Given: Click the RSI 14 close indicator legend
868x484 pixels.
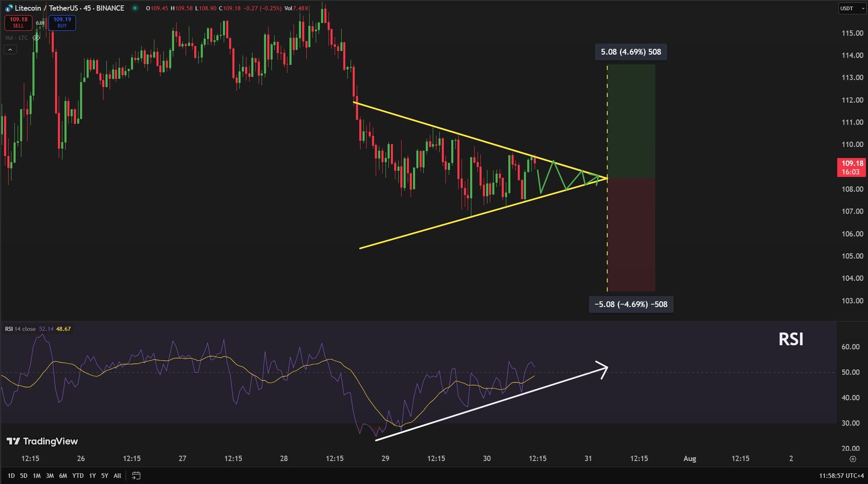Looking at the screenshot, I should point(20,329).
